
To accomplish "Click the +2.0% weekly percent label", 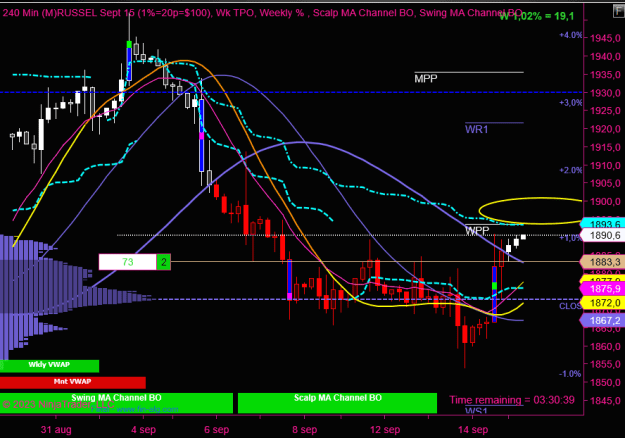I will [x=570, y=170].
